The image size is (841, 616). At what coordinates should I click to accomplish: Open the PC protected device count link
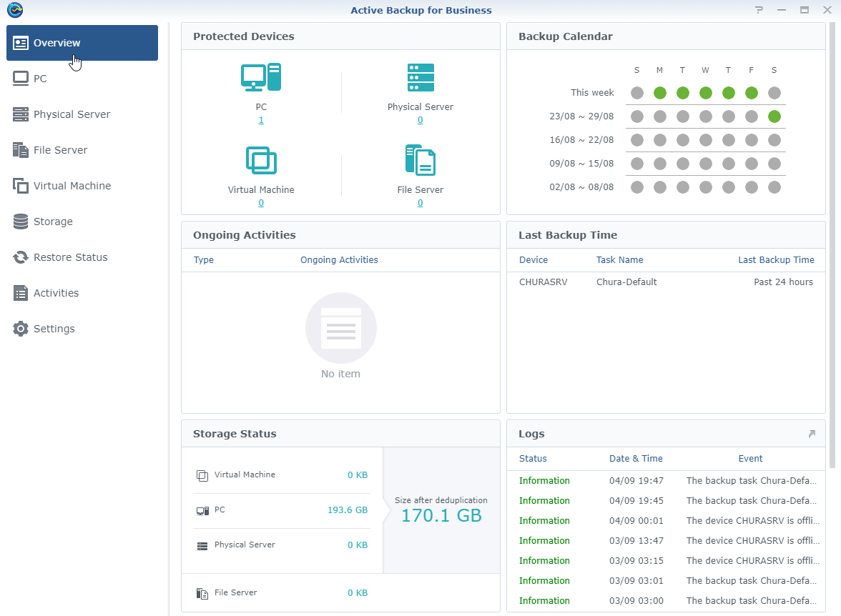pyautogui.click(x=261, y=120)
